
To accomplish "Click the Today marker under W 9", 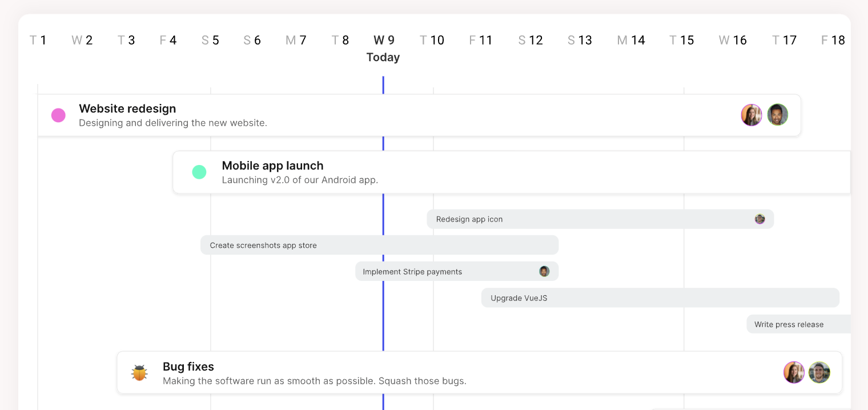I will coord(383,57).
